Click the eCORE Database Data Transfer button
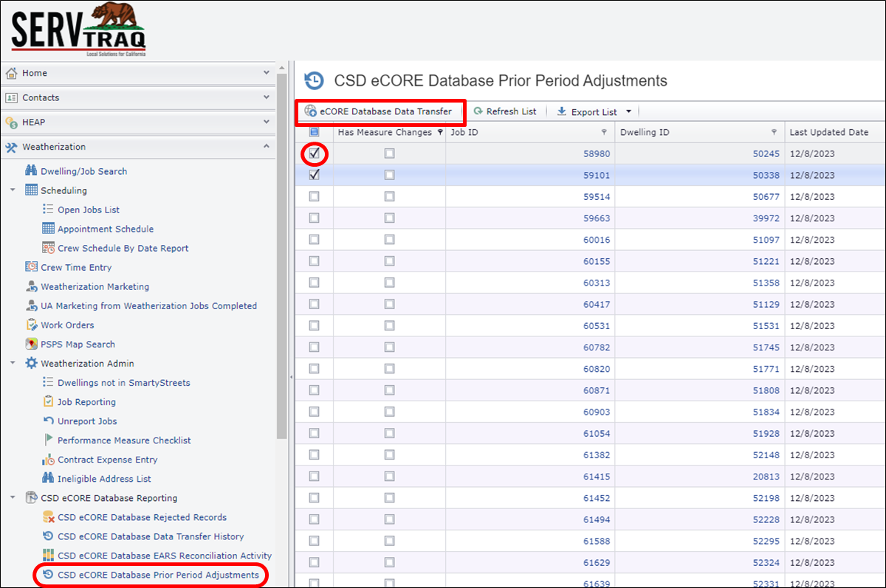 click(379, 111)
